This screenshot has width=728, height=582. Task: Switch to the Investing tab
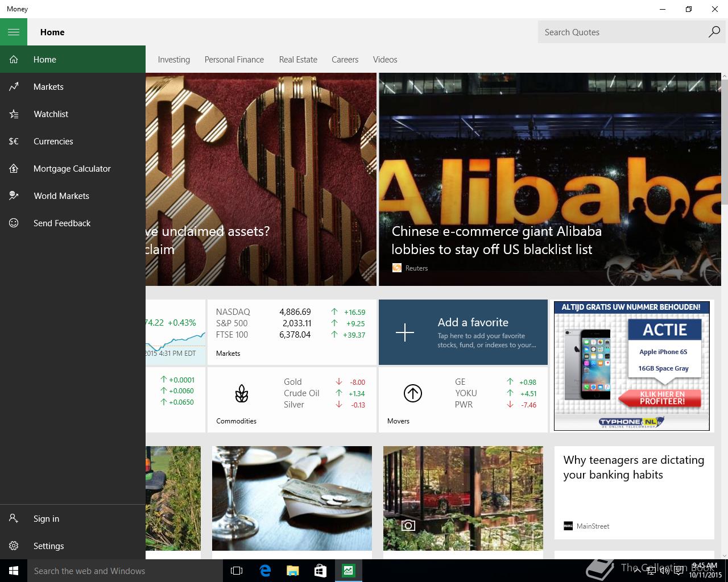pos(173,60)
